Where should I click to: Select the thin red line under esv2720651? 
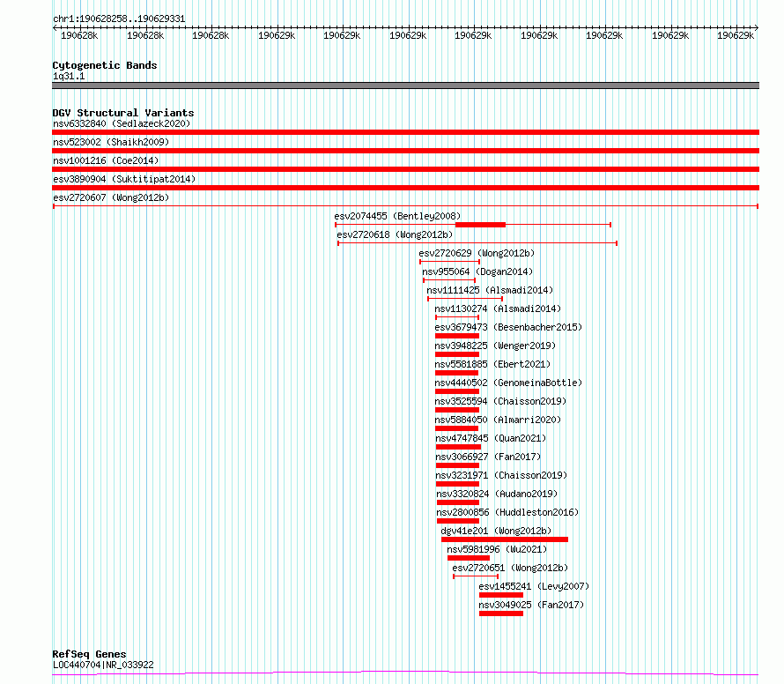pos(476,576)
